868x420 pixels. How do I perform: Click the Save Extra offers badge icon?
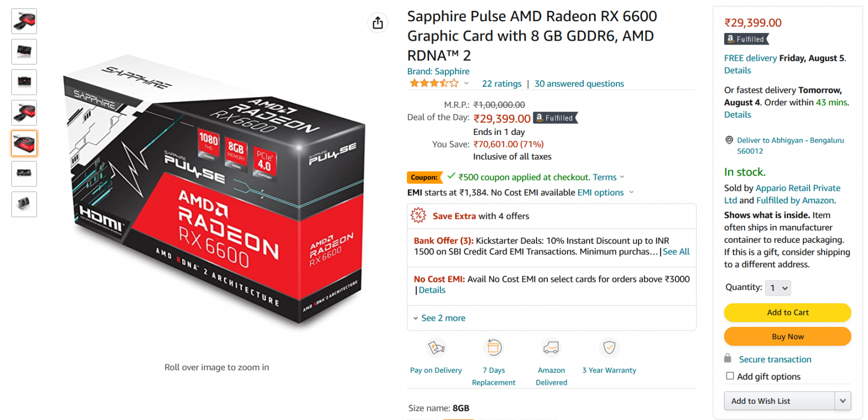point(418,216)
